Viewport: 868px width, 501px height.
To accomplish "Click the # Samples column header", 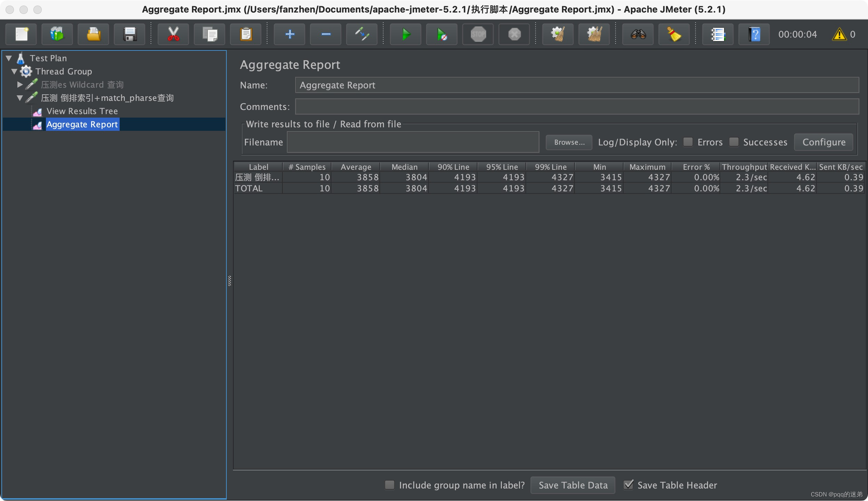I will [307, 167].
